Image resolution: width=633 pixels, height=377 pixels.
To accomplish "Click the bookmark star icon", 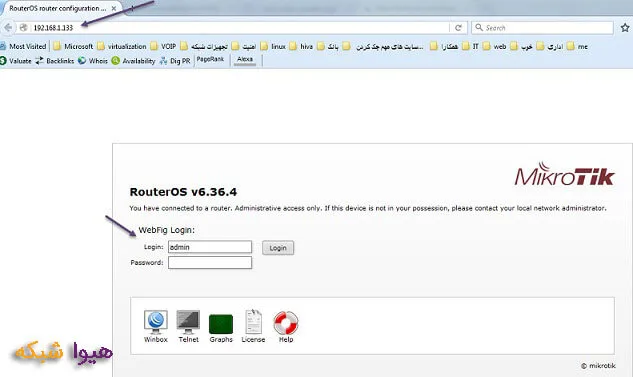I will [x=625, y=27].
